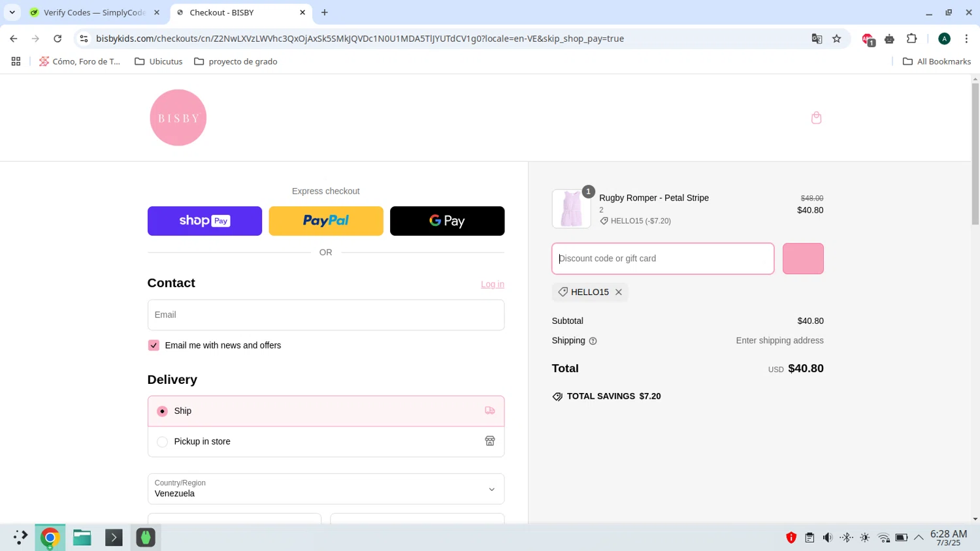
Task: Open the file manager in taskbar
Action: [82, 537]
